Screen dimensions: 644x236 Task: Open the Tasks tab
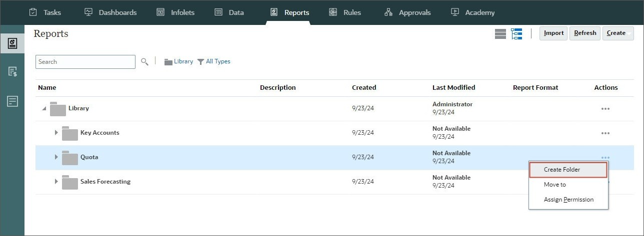coord(45,12)
